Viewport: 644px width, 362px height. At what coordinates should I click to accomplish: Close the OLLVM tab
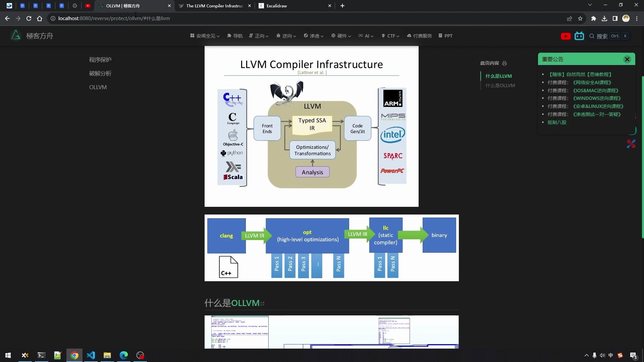point(169,6)
